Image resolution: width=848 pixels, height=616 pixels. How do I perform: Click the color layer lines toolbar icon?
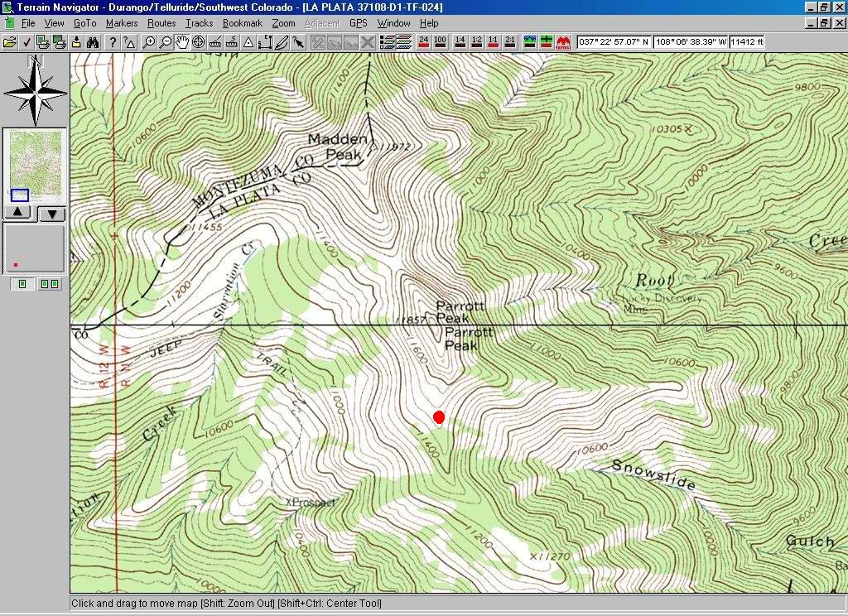coord(404,42)
